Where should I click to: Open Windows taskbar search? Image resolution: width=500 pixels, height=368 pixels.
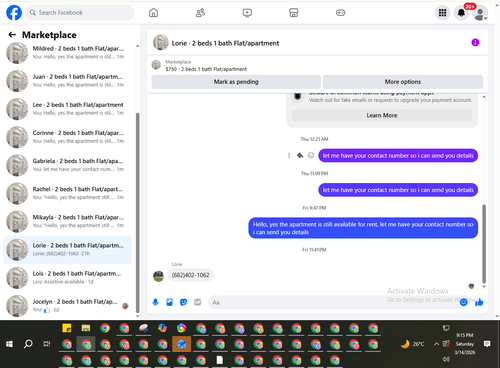(x=28, y=344)
